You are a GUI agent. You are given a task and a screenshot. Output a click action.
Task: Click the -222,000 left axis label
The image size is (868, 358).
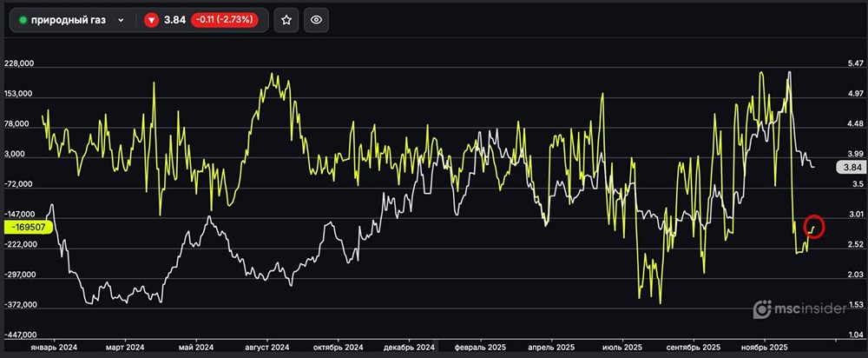tap(19, 245)
